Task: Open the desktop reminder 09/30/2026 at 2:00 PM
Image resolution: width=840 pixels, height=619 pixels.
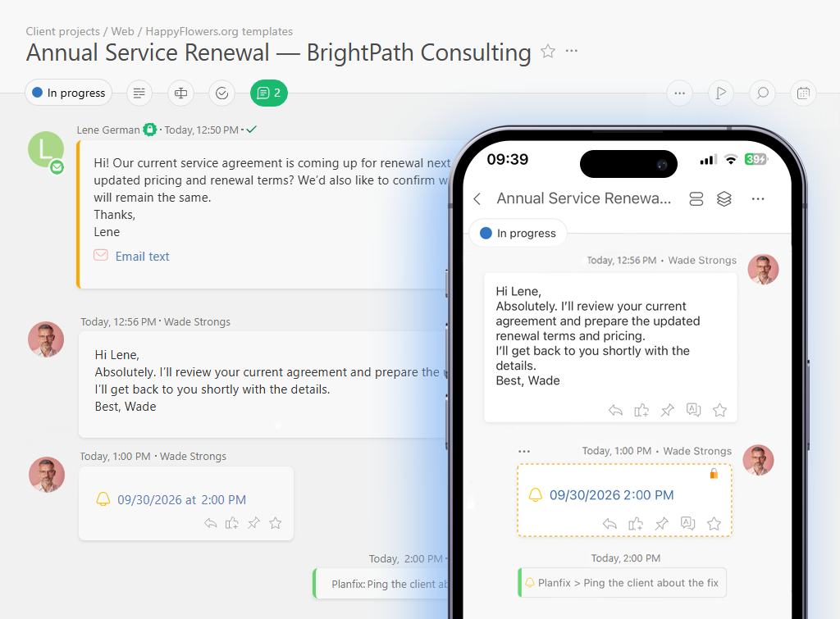Action: 181,500
